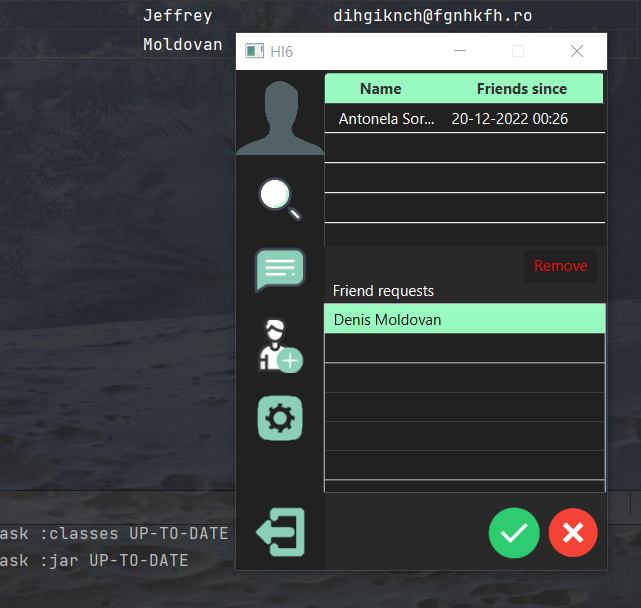641x608 pixels.
Task: Click the red Remove button
Action: [560, 266]
